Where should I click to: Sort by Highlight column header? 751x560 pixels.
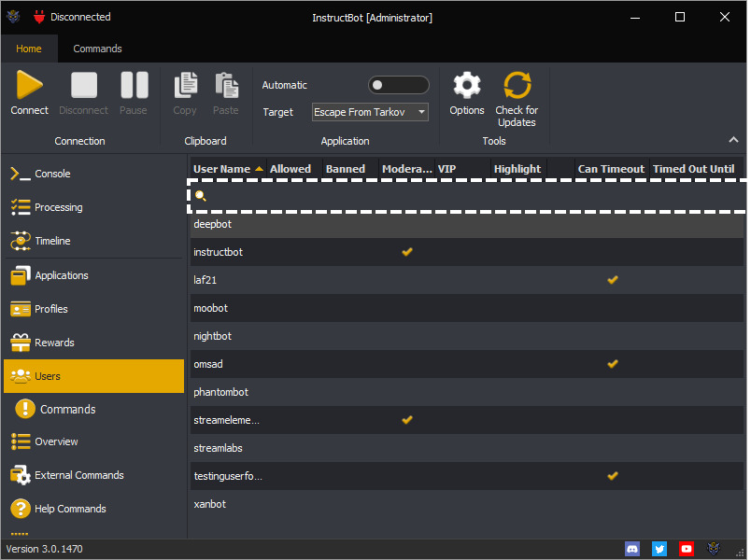click(x=518, y=169)
